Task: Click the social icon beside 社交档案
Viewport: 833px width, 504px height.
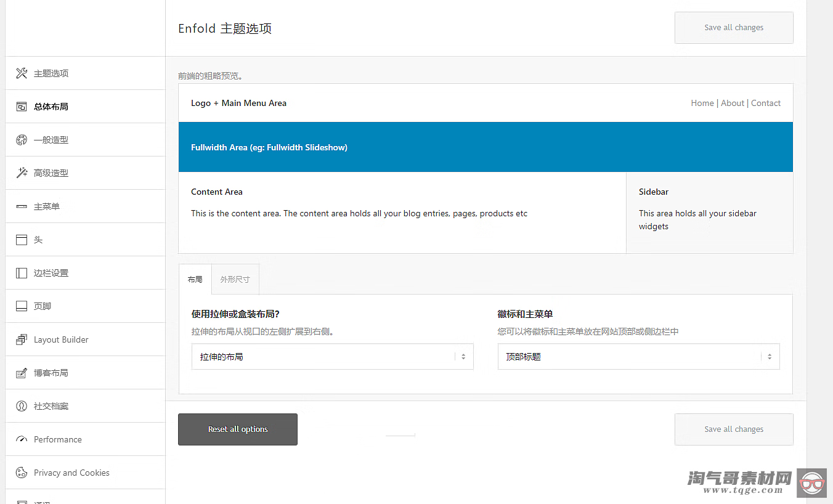Action: tap(22, 406)
